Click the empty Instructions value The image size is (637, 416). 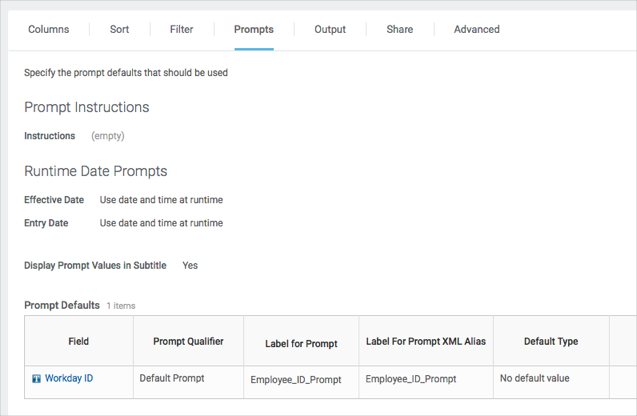108,136
